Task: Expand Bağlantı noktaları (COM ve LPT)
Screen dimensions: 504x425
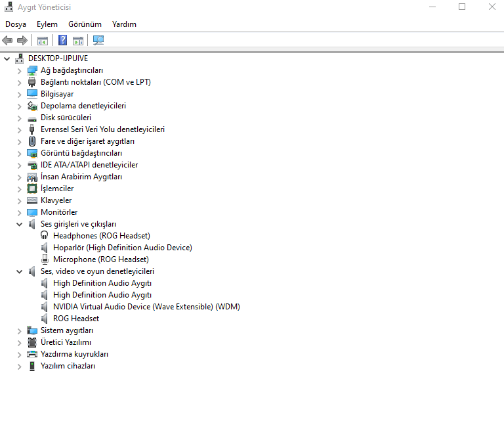Action: tap(19, 83)
